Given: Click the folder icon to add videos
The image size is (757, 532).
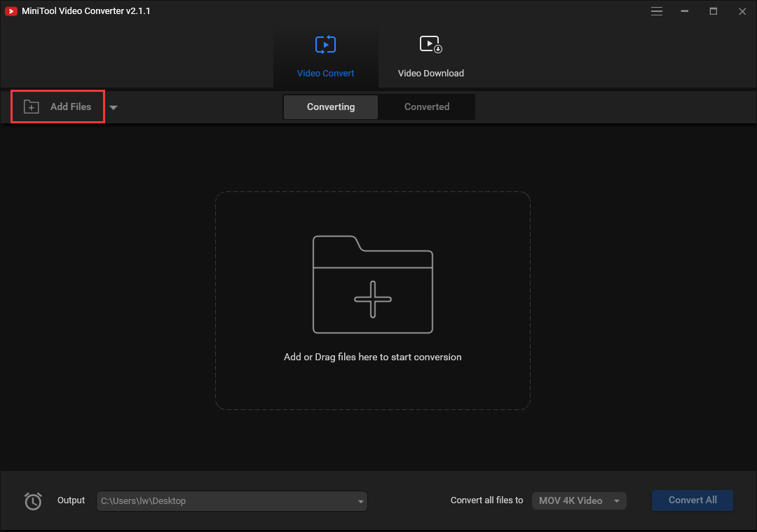Looking at the screenshot, I should 372,284.
